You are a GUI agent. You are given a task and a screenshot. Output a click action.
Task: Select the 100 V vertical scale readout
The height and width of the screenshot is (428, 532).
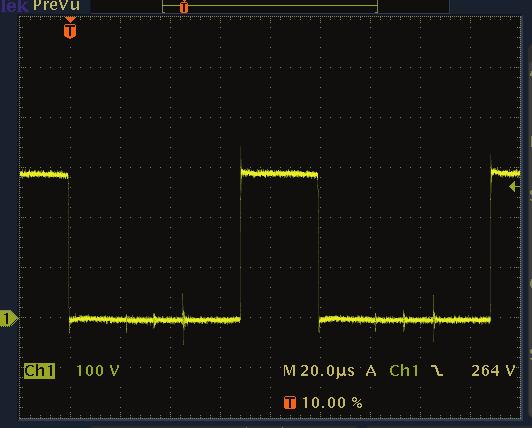pyautogui.click(x=98, y=370)
